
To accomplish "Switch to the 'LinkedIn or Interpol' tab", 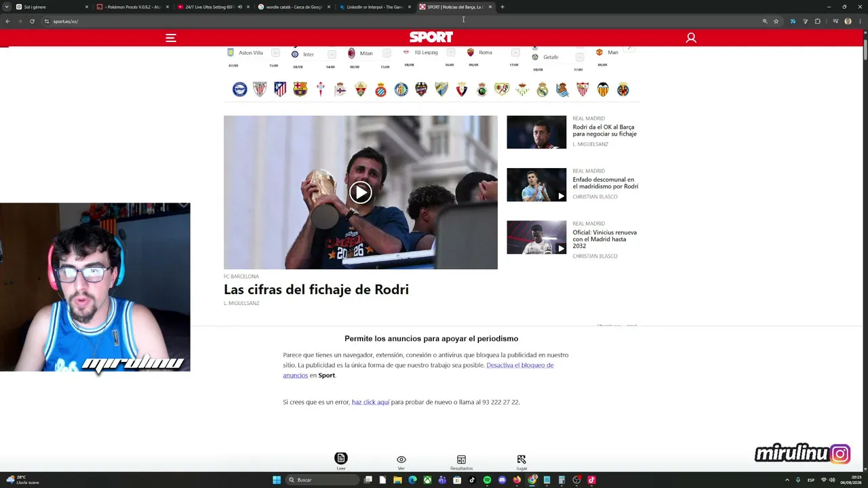I will (374, 7).
